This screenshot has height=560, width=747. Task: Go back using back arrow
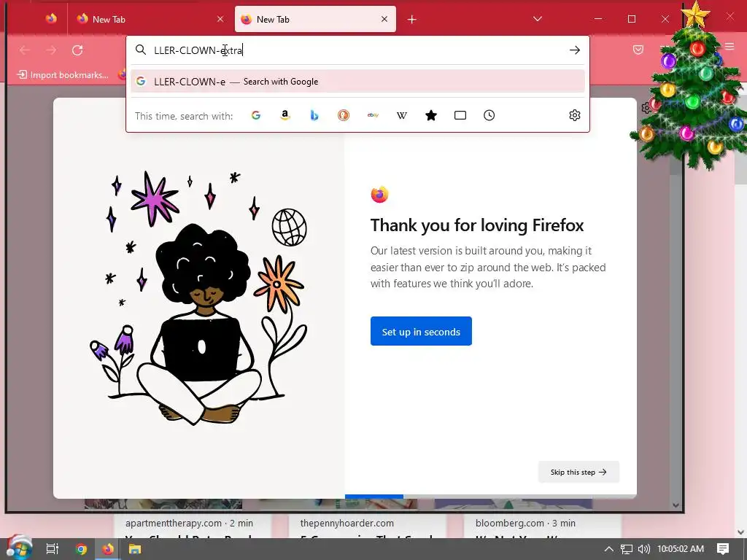click(x=24, y=50)
